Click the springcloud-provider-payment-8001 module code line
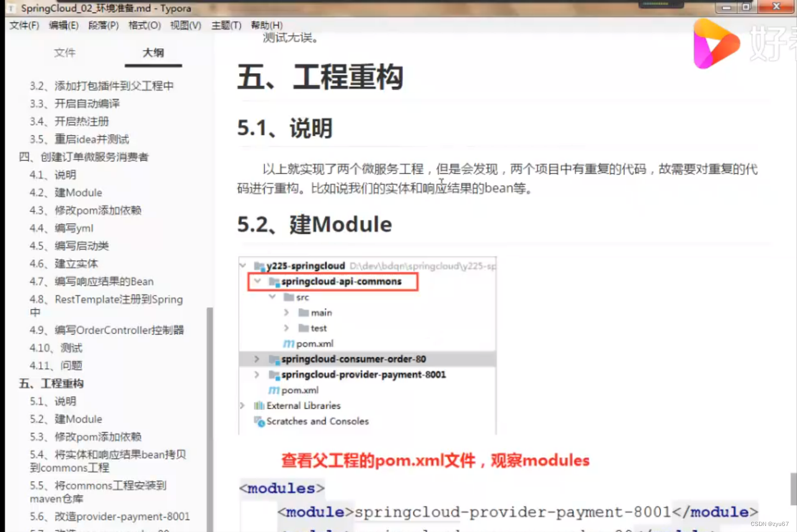The image size is (797, 532). (x=518, y=512)
